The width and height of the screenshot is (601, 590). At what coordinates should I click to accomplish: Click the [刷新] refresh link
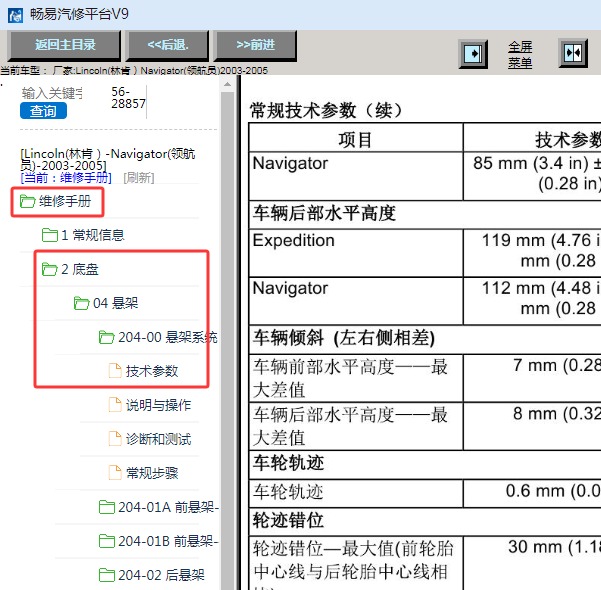(139, 177)
